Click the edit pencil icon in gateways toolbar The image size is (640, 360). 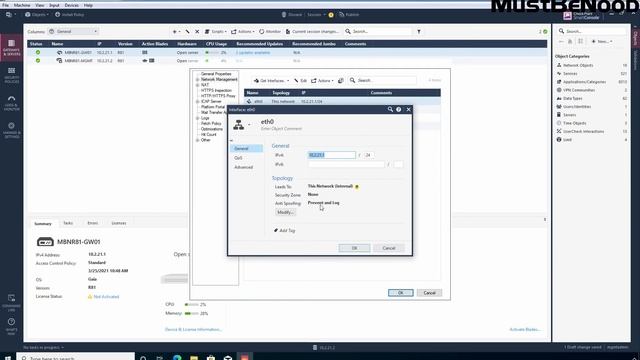(x=187, y=31)
